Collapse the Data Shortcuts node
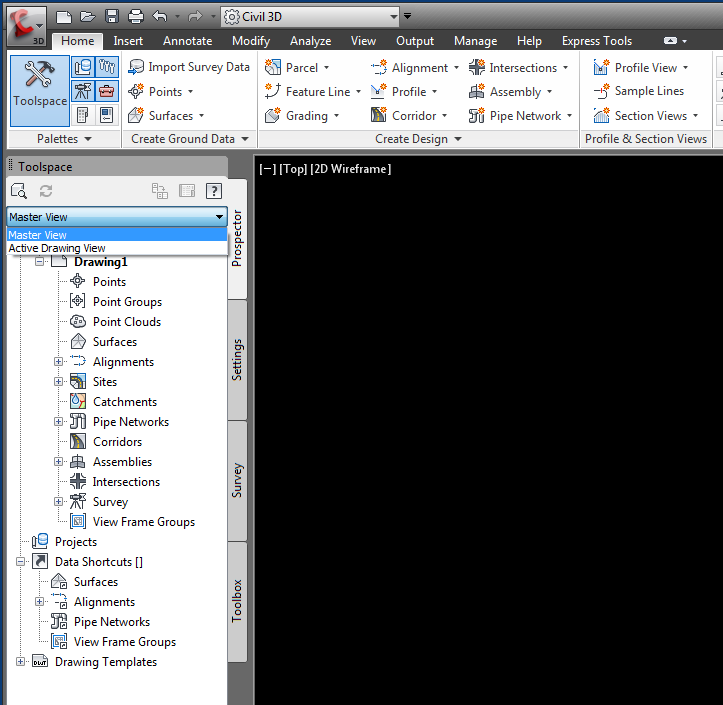 [20, 562]
